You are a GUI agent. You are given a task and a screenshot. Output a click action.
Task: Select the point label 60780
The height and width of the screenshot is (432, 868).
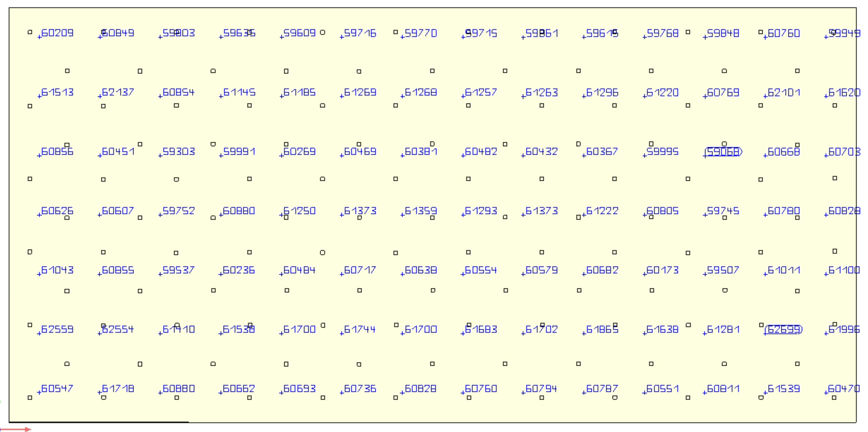[x=784, y=211]
